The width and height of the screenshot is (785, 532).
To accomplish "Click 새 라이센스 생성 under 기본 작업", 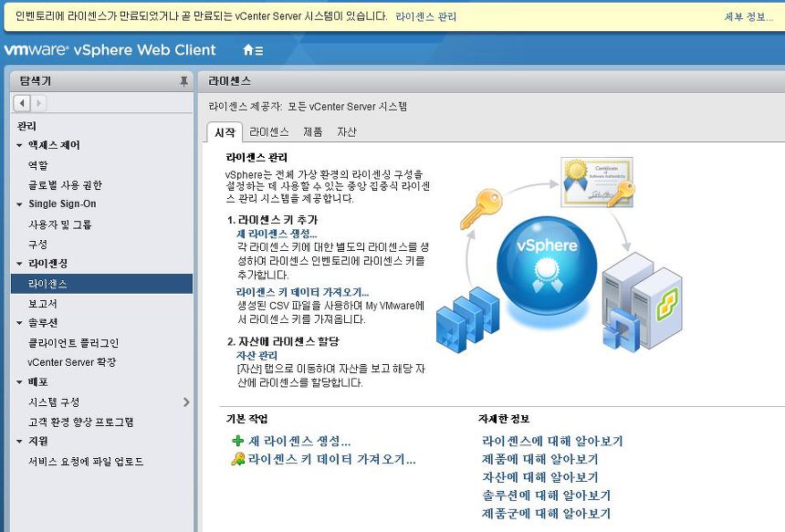I will pos(299,441).
